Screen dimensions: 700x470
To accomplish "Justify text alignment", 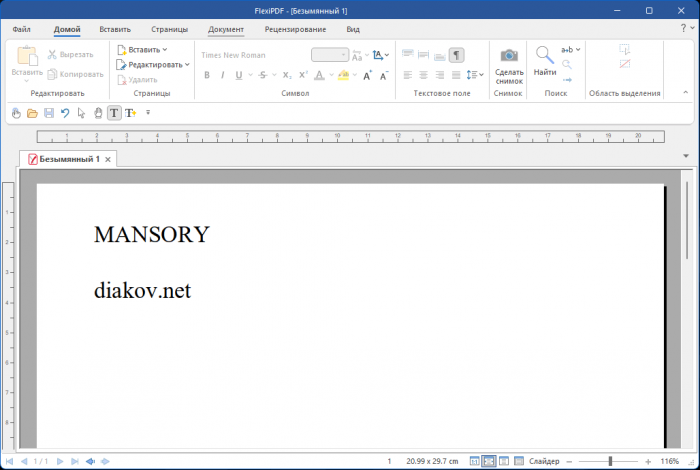I will click(456, 75).
